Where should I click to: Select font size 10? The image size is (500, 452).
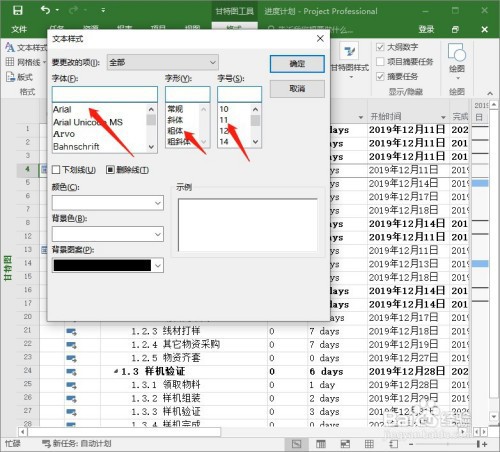point(224,109)
